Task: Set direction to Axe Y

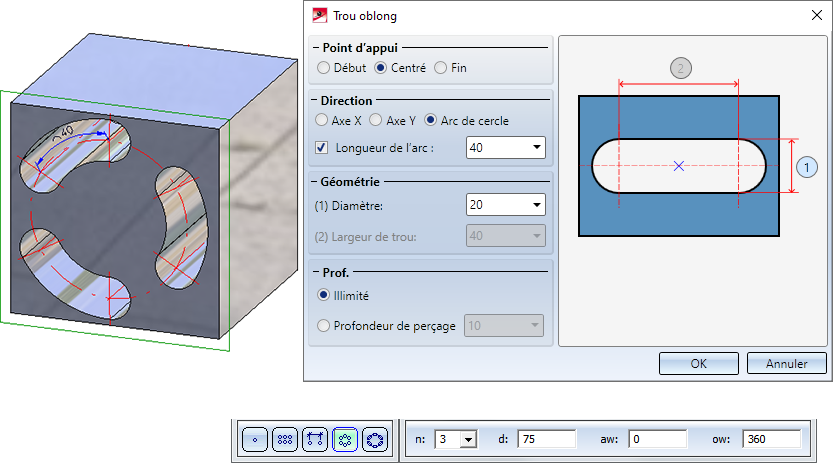Action: coord(376,120)
